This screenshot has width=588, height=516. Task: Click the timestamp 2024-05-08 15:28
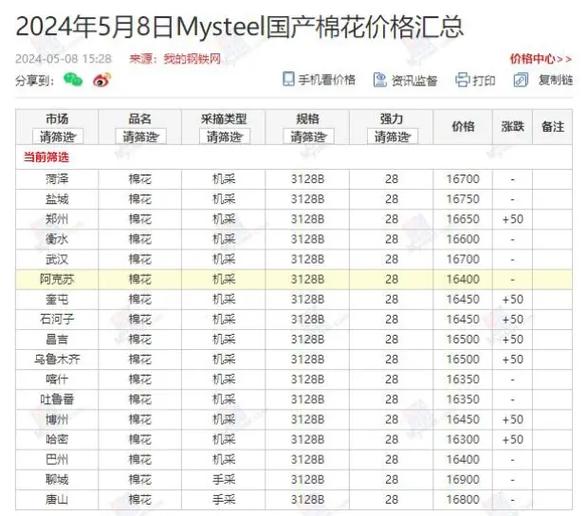tap(63, 59)
